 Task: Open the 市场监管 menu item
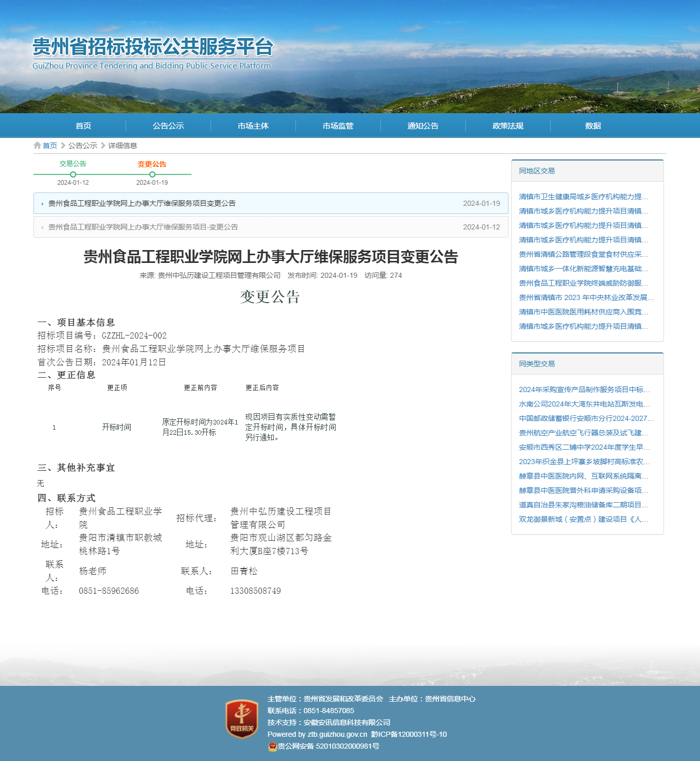[338, 126]
